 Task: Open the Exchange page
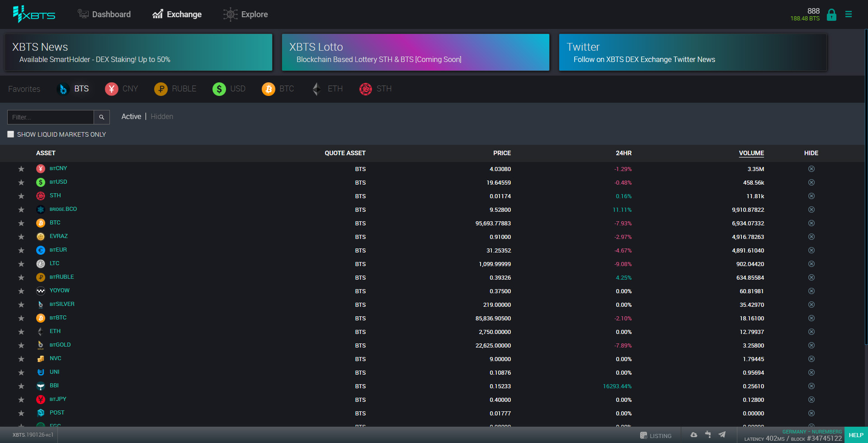[177, 14]
